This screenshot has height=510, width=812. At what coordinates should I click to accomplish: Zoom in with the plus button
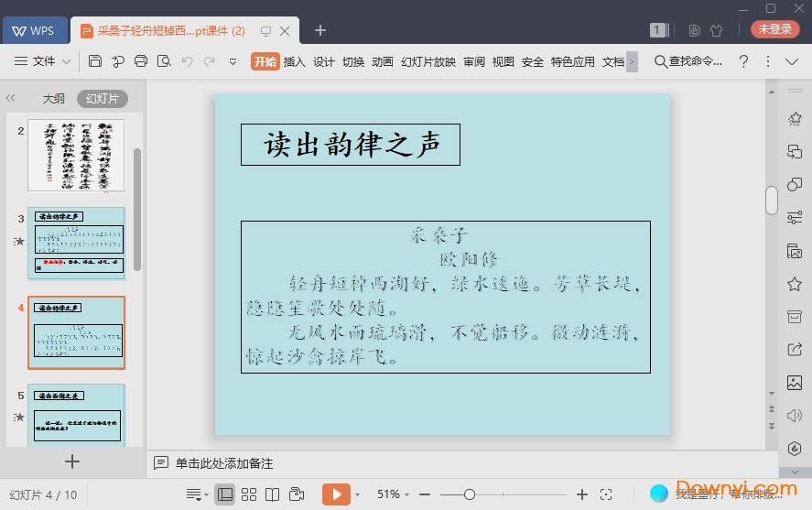click(582, 494)
